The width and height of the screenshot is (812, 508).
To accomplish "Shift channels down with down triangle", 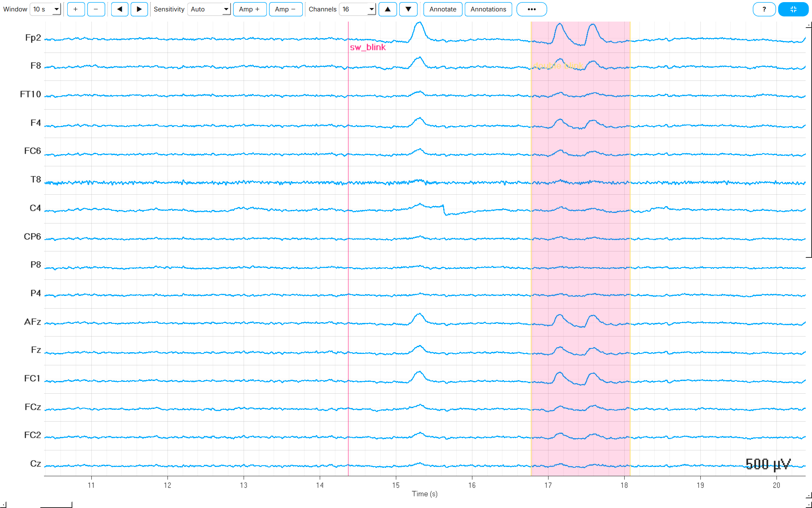I will (408, 9).
